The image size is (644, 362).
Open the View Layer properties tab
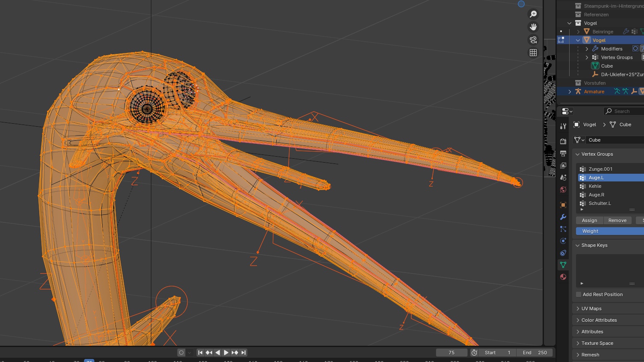563,166
